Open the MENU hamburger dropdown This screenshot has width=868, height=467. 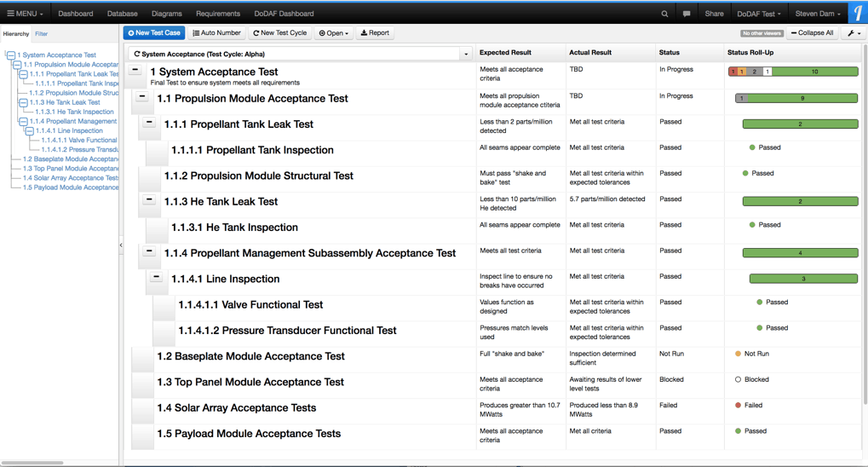click(x=25, y=14)
